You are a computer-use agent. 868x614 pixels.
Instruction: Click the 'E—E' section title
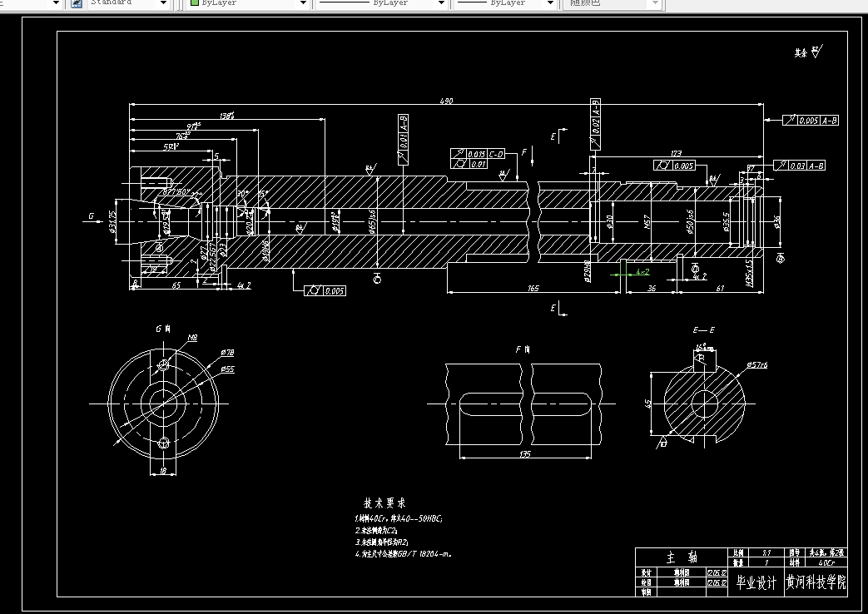703,330
